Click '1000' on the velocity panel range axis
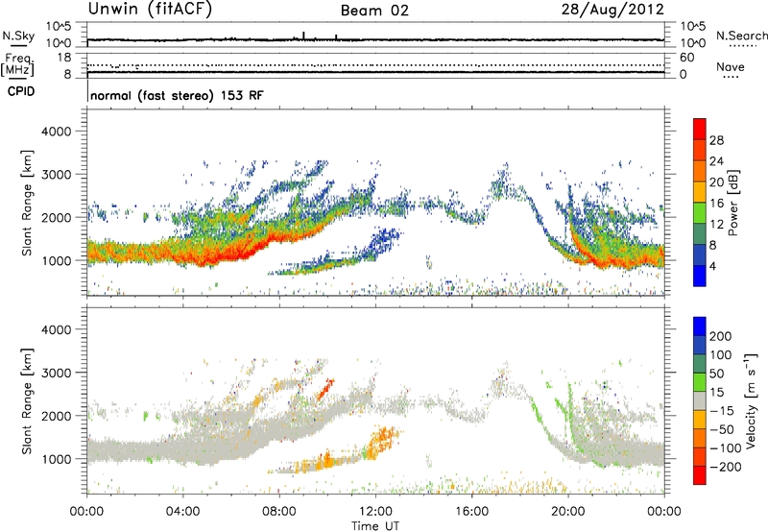This screenshot has width=768, height=532. pyautogui.click(x=56, y=459)
